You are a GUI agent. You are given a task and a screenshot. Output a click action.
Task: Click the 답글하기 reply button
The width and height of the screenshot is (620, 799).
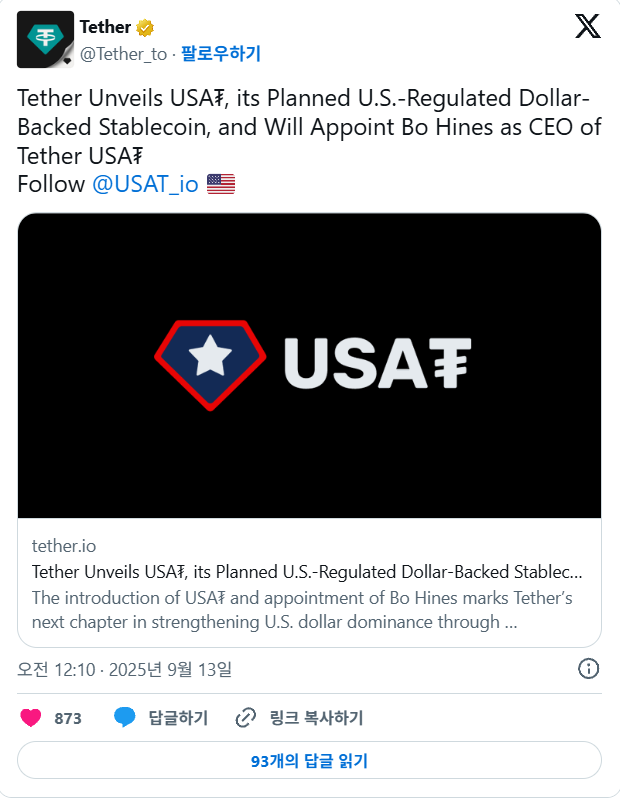click(x=178, y=718)
